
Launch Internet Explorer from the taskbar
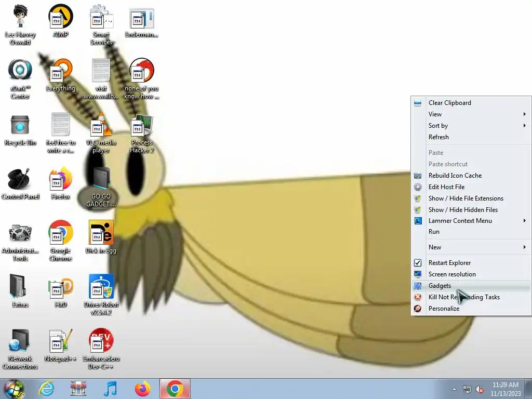coord(46,389)
